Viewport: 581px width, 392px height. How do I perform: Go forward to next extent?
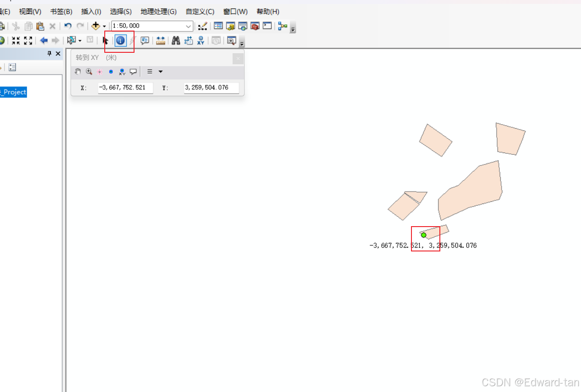(x=55, y=41)
